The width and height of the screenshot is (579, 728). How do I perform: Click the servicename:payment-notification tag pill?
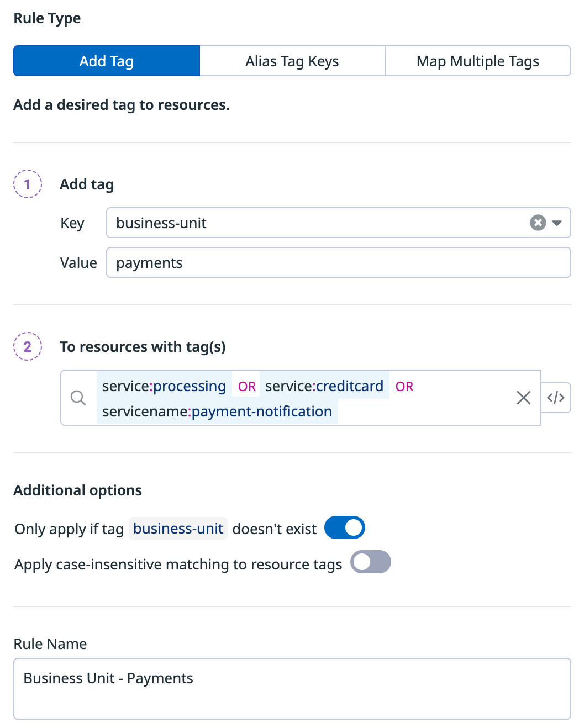click(x=217, y=412)
